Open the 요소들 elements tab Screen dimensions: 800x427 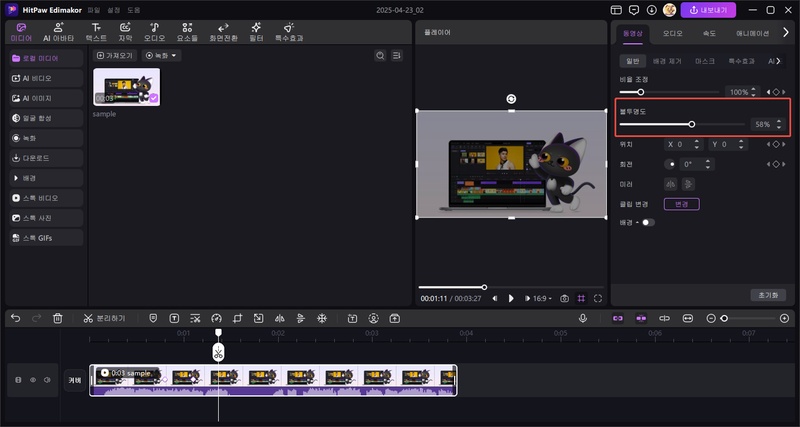(x=187, y=32)
